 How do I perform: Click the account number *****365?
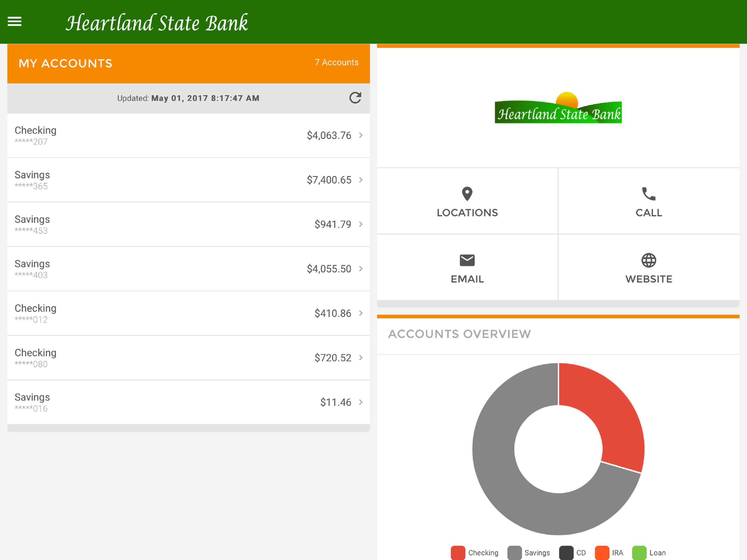31,186
